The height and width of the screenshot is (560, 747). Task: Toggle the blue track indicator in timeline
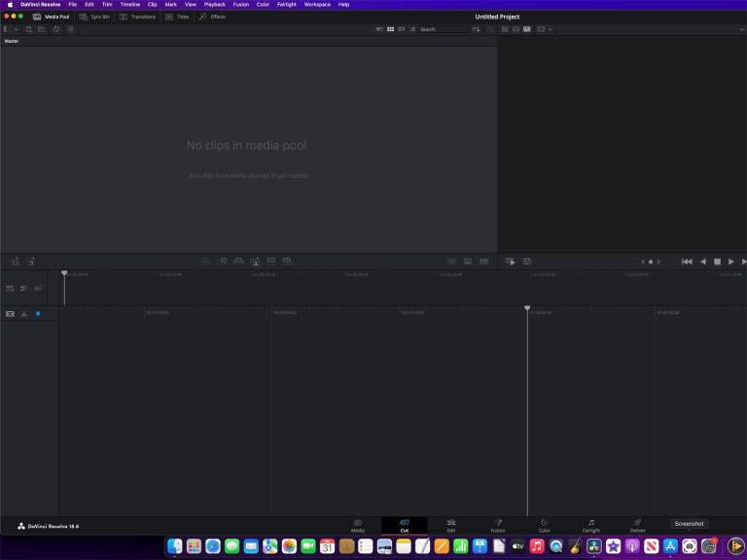coord(38,314)
